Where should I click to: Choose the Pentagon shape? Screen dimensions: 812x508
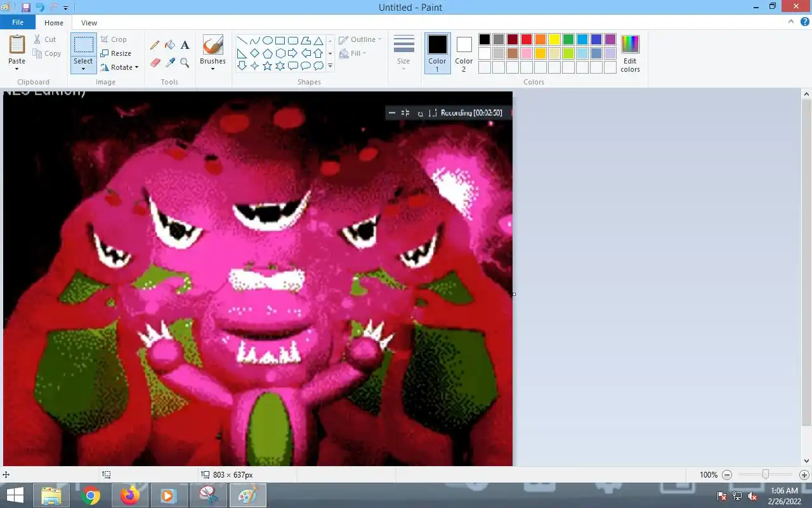tap(268, 53)
